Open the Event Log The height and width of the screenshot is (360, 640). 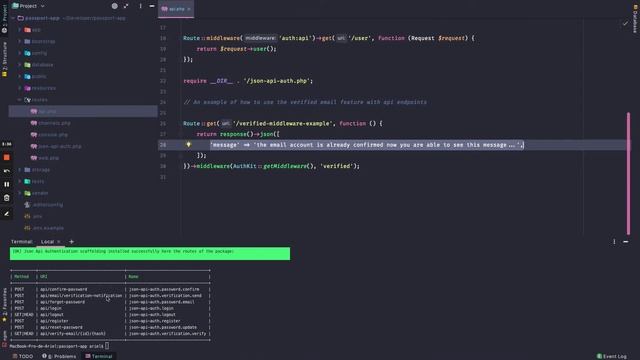tap(612, 356)
